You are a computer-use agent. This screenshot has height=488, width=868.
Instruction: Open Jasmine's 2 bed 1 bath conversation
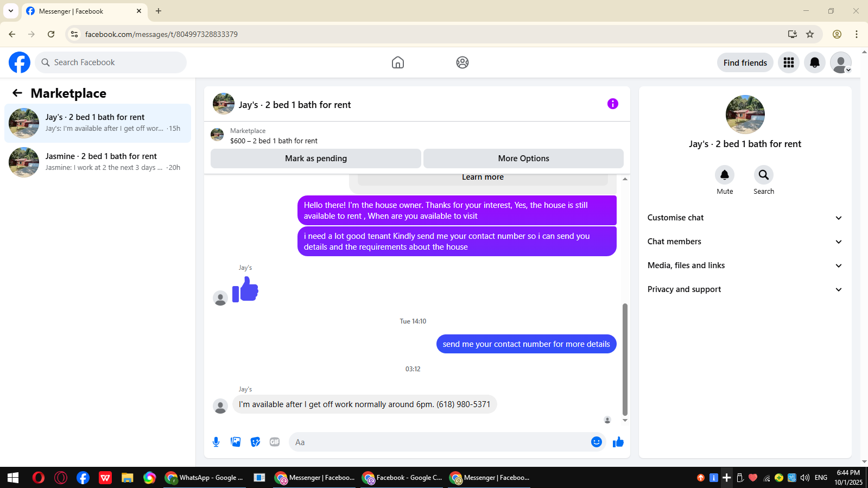point(98,162)
